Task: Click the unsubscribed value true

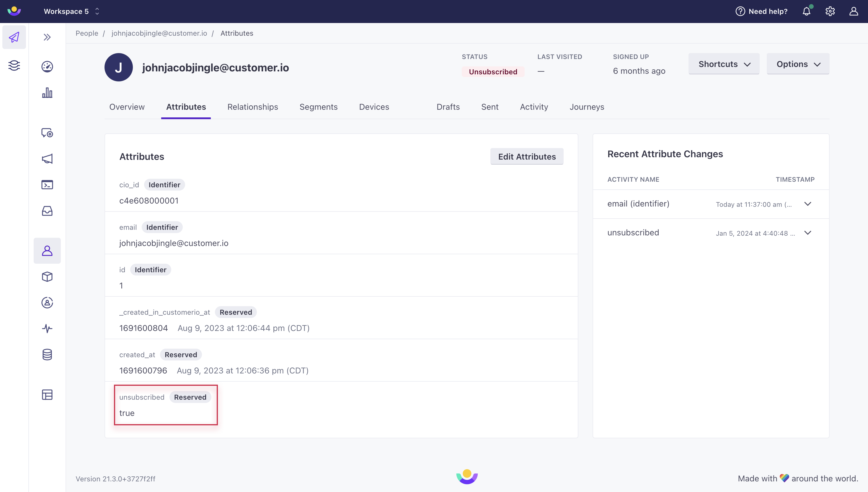Action: pyautogui.click(x=127, y=413)
